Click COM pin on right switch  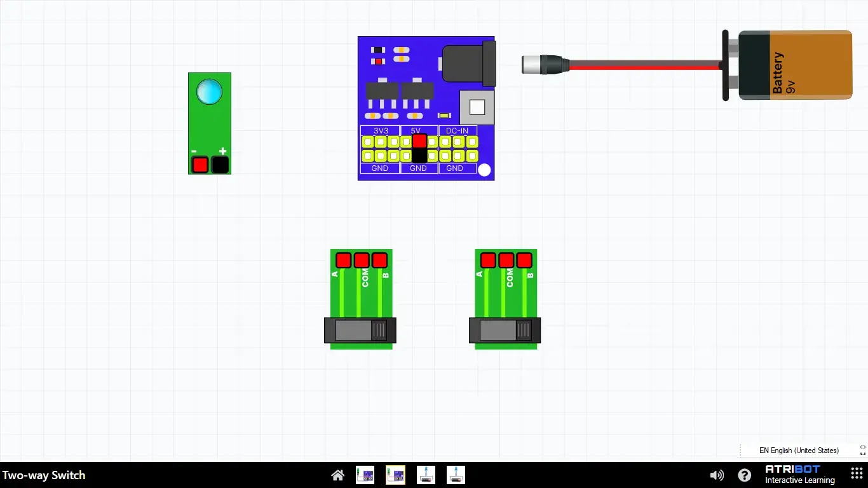tap(506, 260)
